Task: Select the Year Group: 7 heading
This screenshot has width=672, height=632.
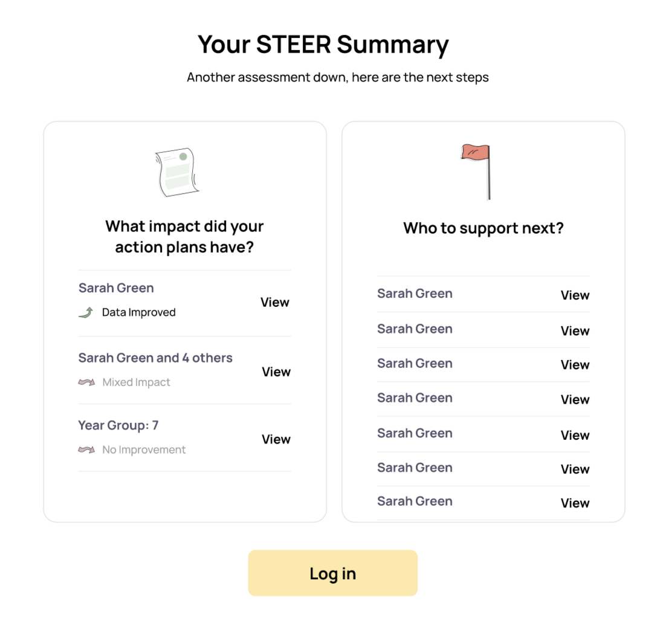Action: (x=118, y=425)
